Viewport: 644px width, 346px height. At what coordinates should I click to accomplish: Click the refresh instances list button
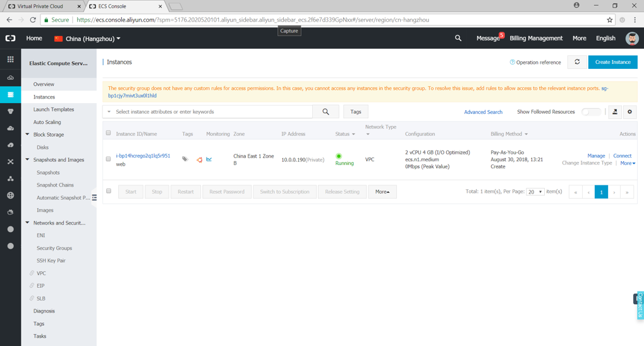[x=577, y=62]
